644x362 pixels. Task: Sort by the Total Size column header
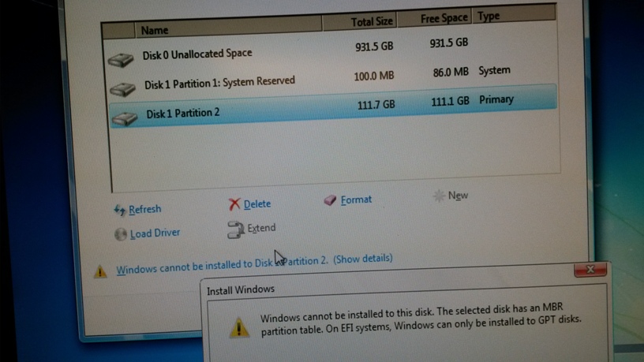[x=360, y=22]
